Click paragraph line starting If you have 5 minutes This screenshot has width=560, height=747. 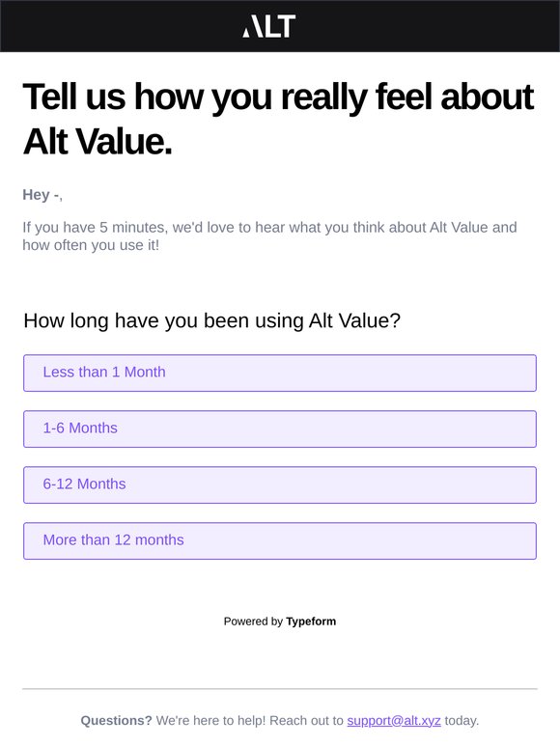(x=269, y=227)
